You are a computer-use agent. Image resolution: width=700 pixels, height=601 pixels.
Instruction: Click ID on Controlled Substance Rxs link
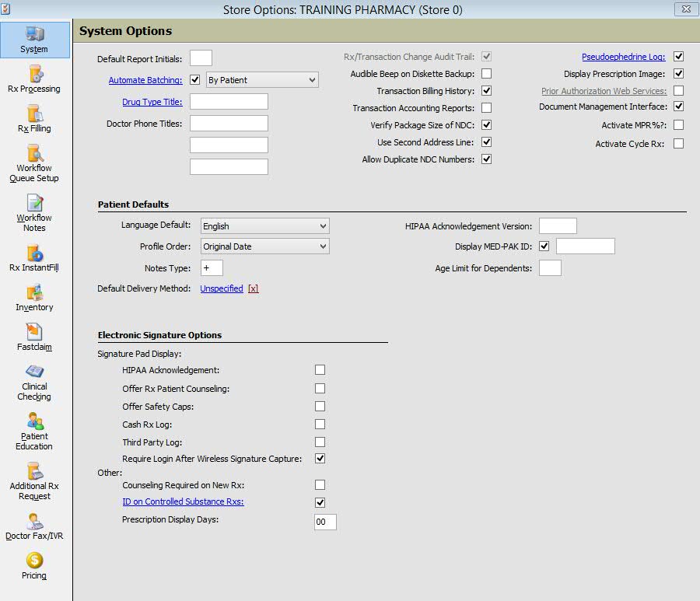point(183,501)
